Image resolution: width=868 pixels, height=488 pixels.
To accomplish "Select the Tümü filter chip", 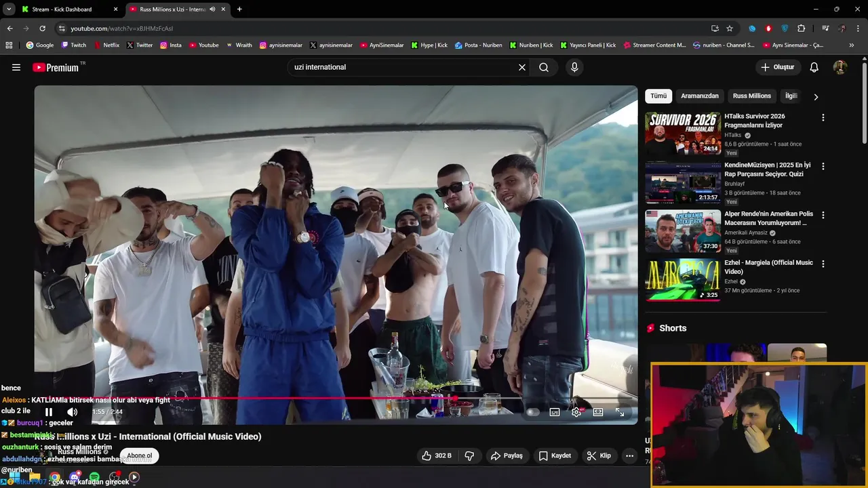I will [658, 96].
